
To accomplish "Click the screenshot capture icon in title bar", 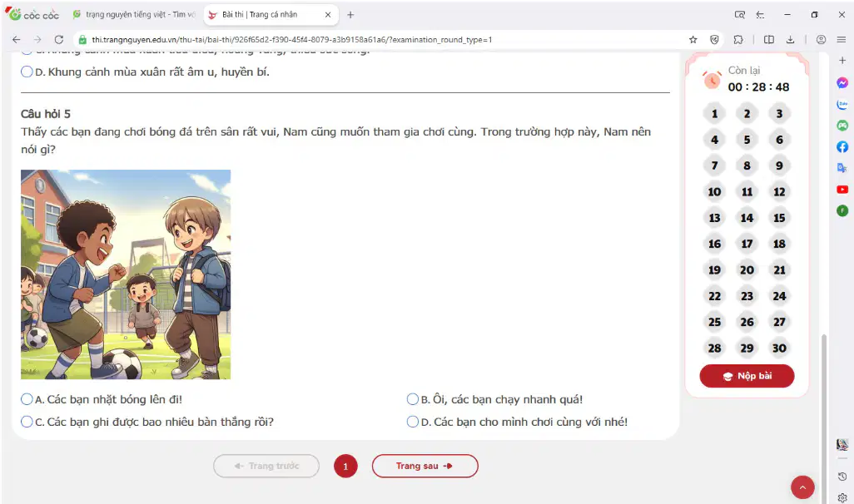I will (739, 15).
